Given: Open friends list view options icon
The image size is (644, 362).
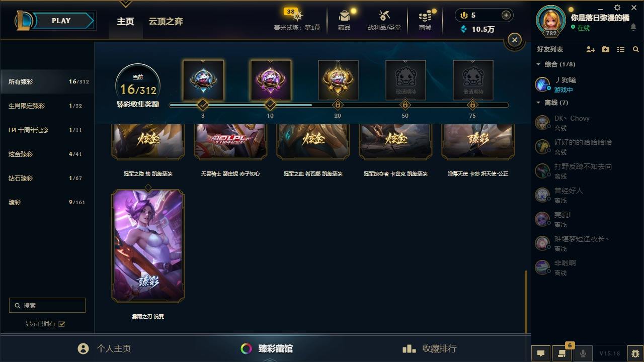Looking at the screenshot, I should click(621, 49).
